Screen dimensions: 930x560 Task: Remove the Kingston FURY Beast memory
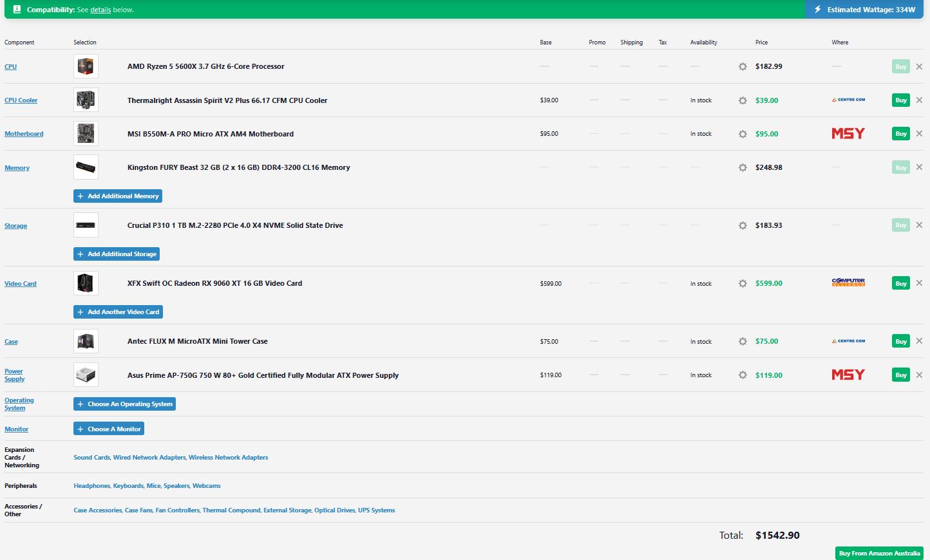click(919, 167)
